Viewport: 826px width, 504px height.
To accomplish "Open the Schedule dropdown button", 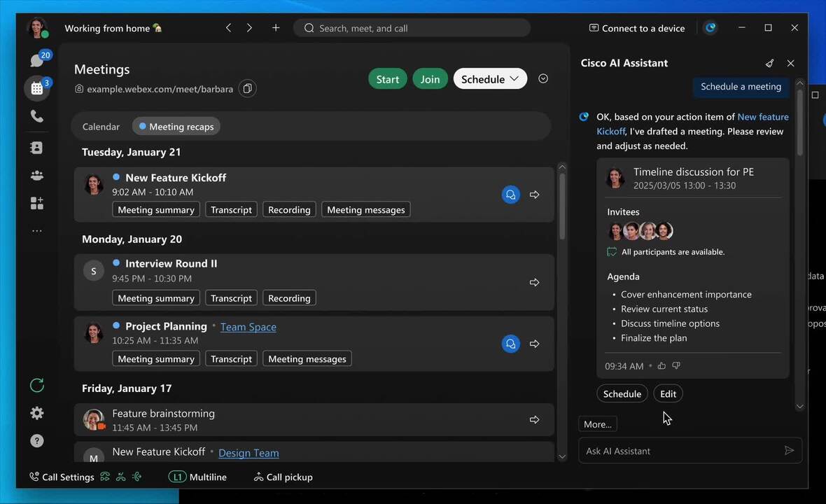I will click(490, 78).
